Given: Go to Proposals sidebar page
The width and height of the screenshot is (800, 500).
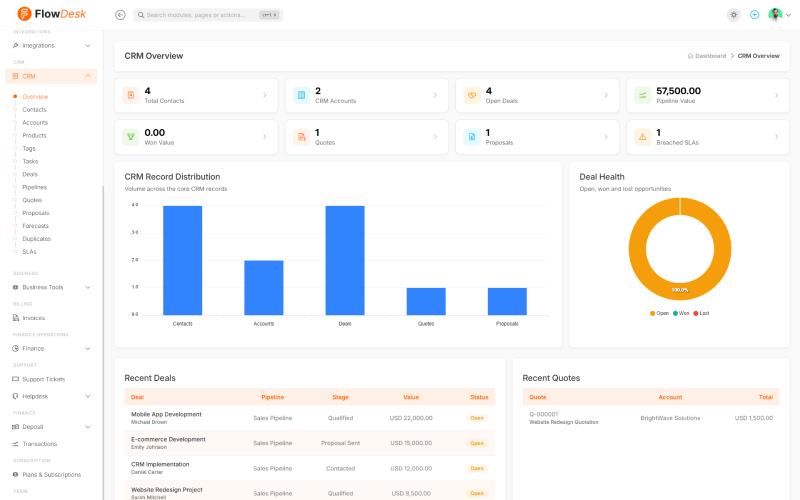Looking at the screenshot, I should click(x=36, y=213).
